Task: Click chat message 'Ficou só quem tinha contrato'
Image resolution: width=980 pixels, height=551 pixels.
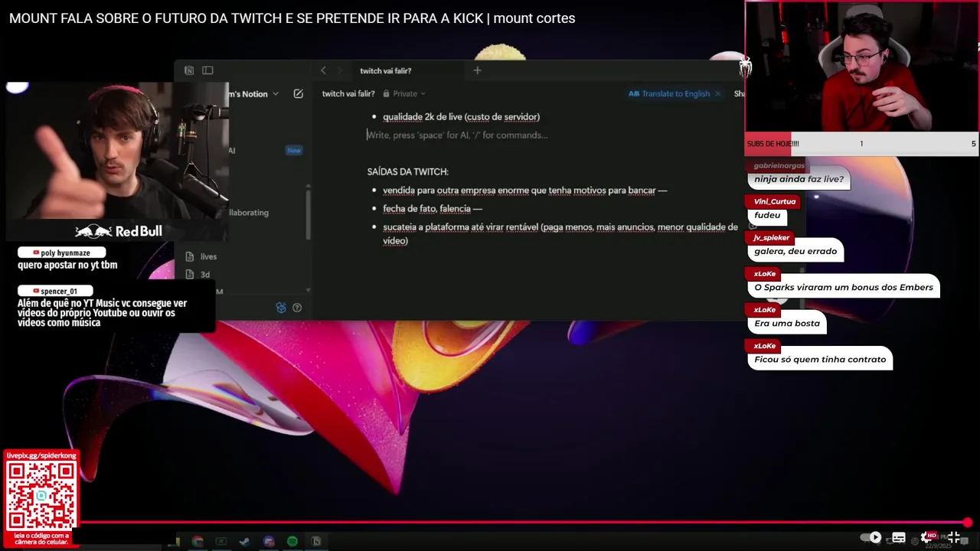Action: click(820, 359)
